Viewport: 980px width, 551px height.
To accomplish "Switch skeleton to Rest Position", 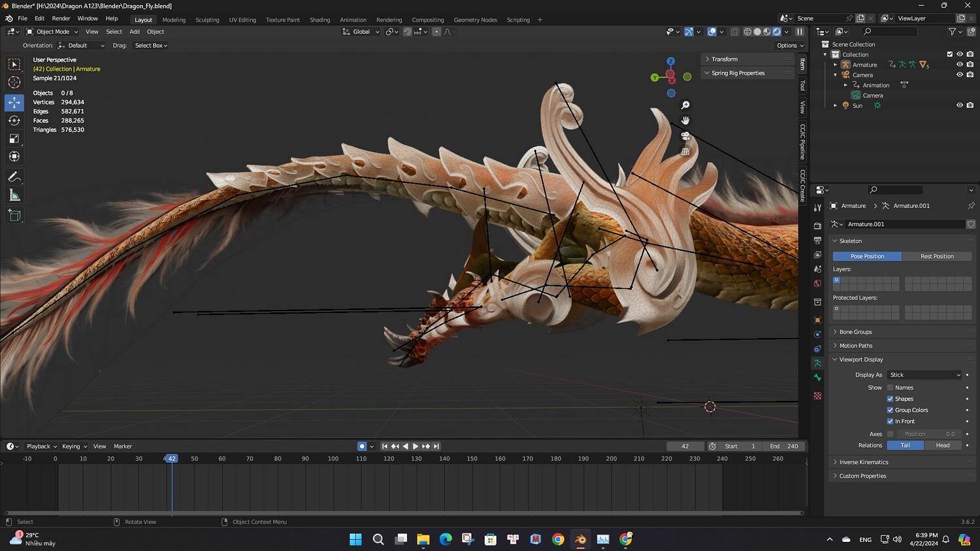I will tap(937, 256).
